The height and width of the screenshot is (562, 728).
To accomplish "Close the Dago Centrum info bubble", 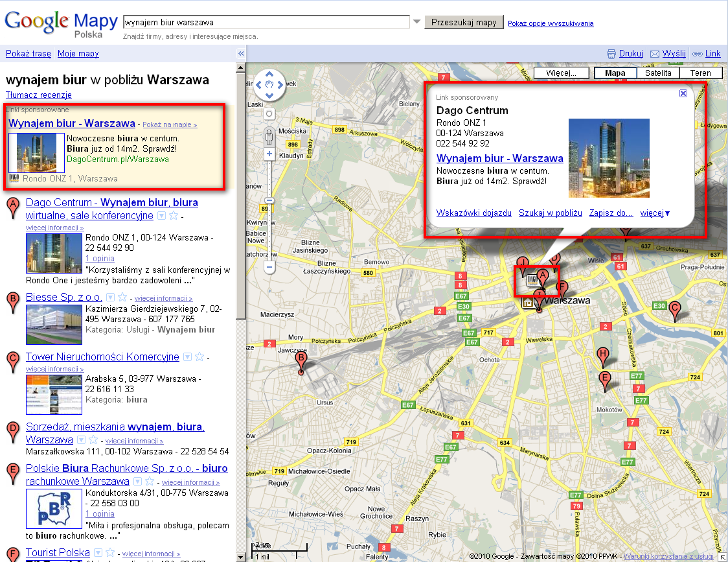I will point(683,93).
